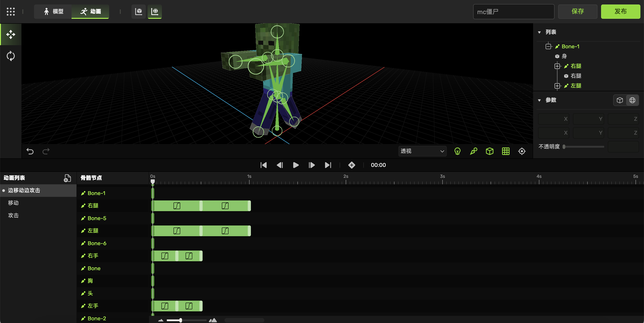The image size is (644, 323).
Task: Click the timeline zoom slider handle
Action: pos(180,320)
